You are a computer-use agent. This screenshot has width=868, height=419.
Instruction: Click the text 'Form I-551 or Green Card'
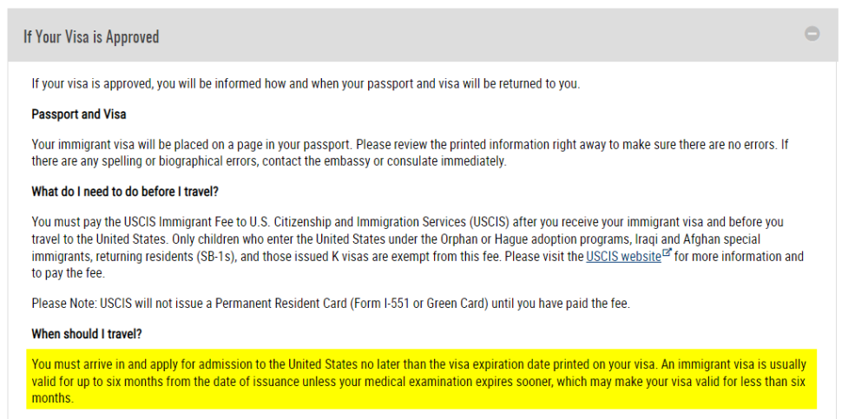tap(419, 304)
